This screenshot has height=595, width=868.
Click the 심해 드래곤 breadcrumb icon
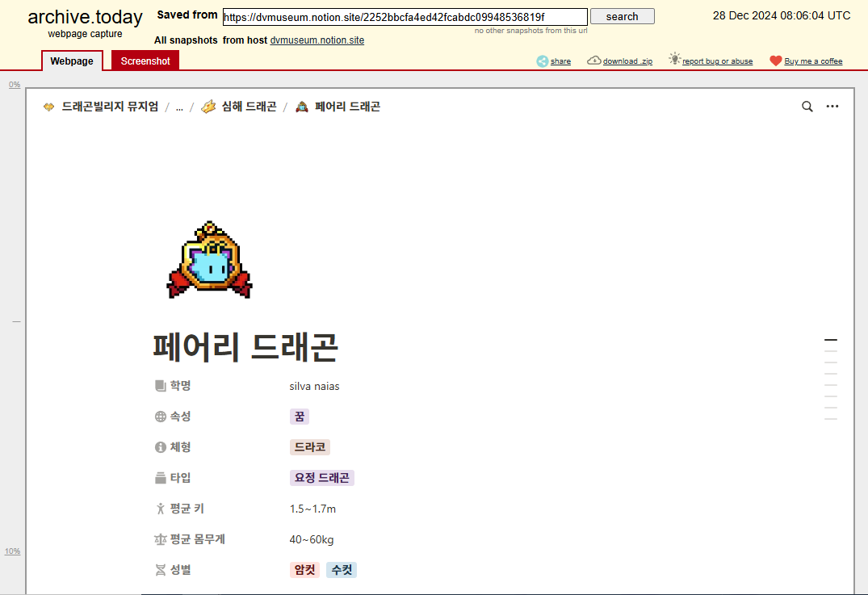(x=208, y=107)
